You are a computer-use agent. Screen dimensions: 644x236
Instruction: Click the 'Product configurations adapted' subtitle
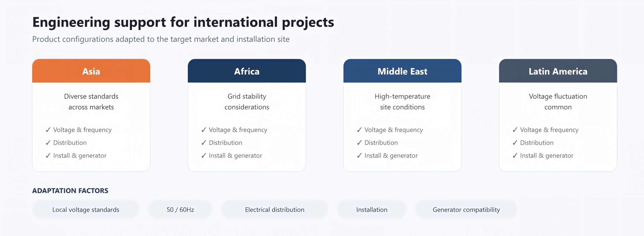point(161,39)
